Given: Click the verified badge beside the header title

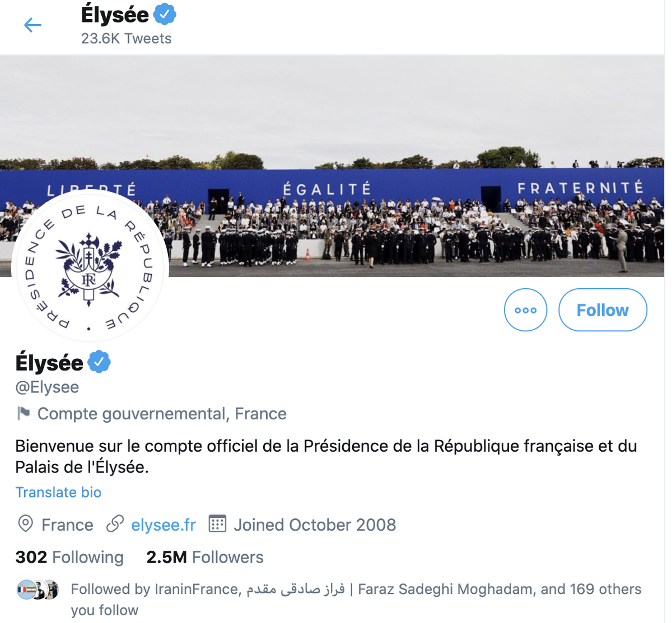Looking at the screenshot, I should (165, 15).
